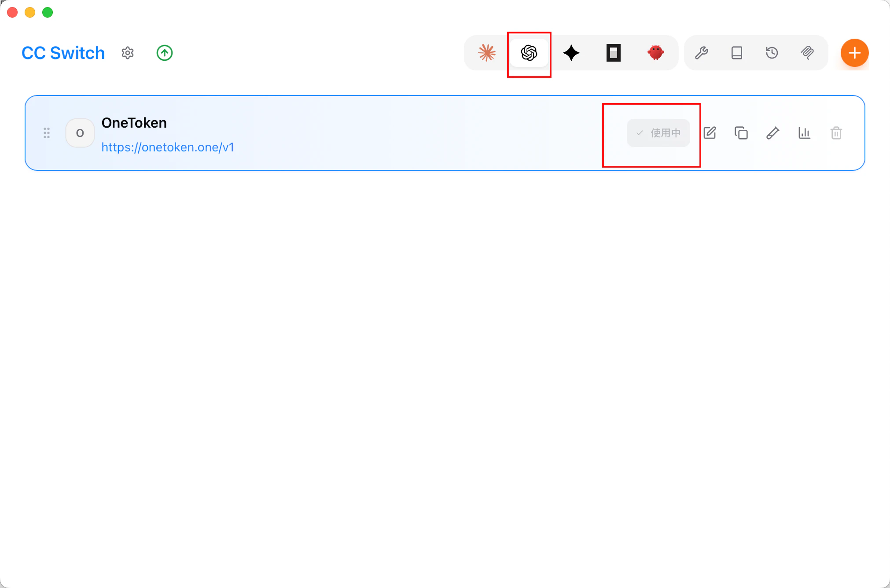The height and width of the screenshot is (588, 890).
Task: Open the history clock icon
Action: coord(772,53)
